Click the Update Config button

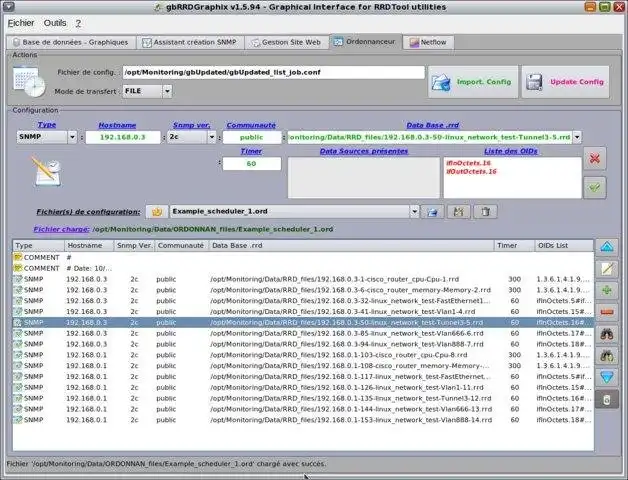[566, 82]
